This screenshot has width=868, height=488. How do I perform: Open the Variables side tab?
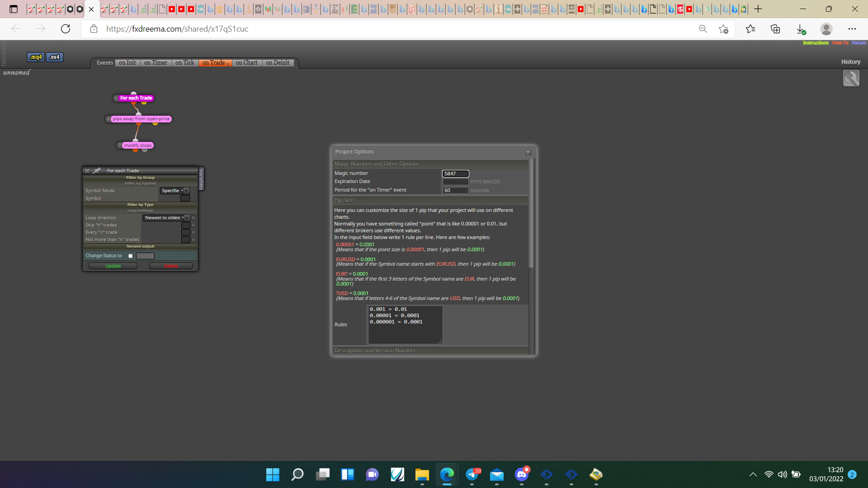(201, 179)
